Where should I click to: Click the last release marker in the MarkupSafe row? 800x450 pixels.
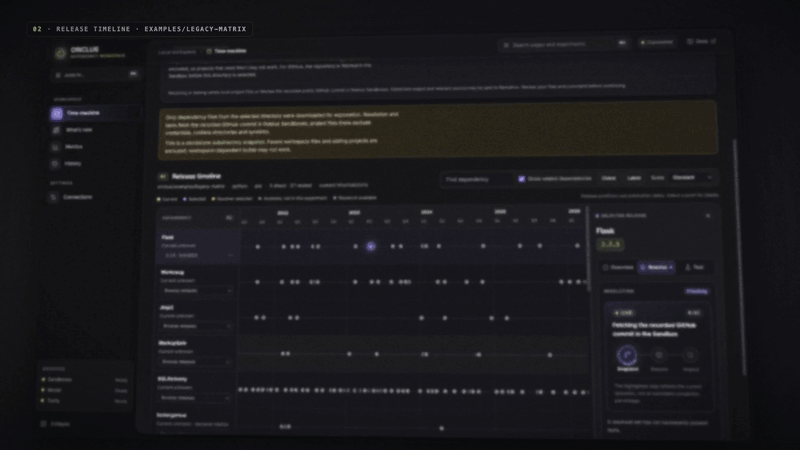(549, 355)
